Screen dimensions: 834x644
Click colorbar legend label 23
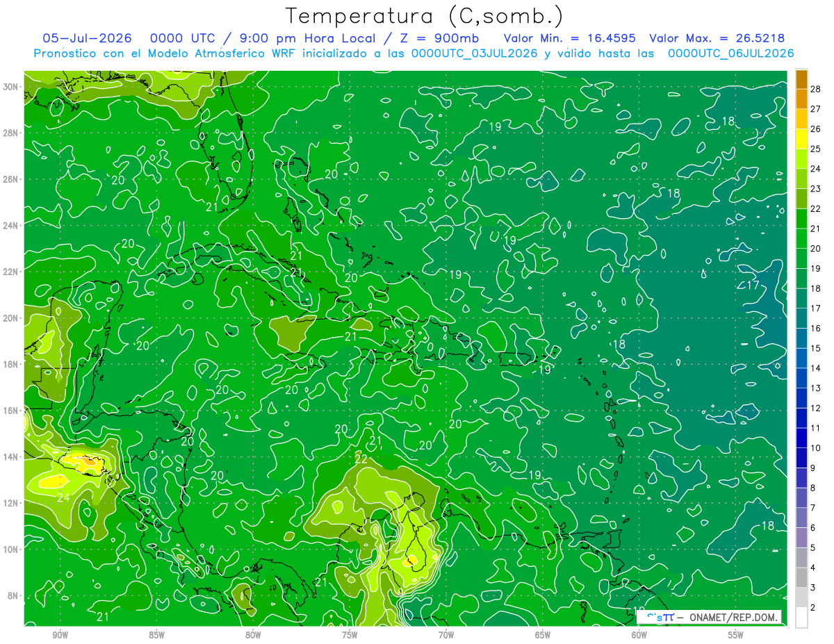[816, 189]
